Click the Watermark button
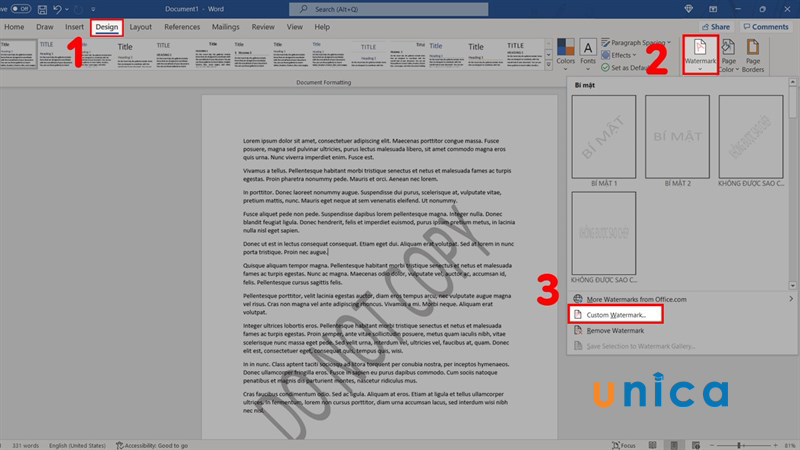 [x=700, y=55]
